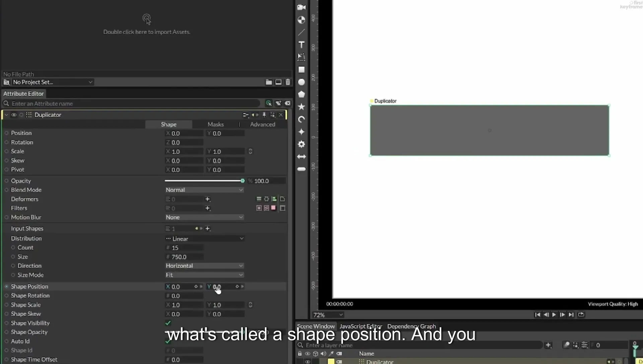643x364 pixels.
Task: Toggle Duplicator visibility eye in Attribute Editor
Action: (14, 115)
